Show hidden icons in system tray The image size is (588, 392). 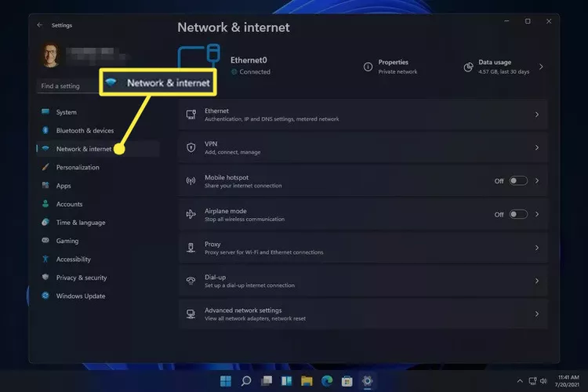tap(520, 381)
